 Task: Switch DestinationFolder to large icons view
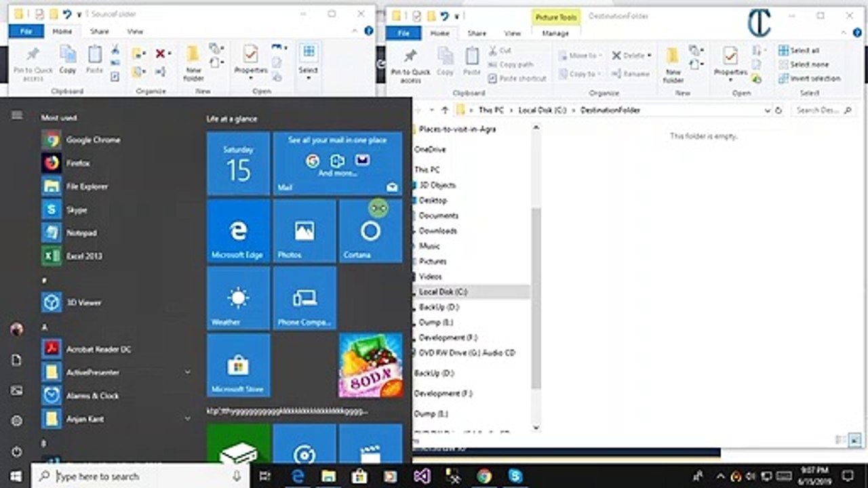coord(854,440)
